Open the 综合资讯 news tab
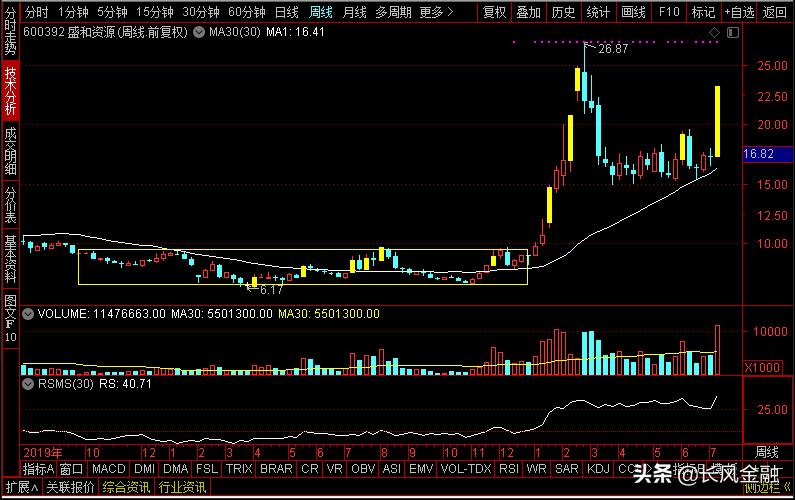 coord(126,487)
